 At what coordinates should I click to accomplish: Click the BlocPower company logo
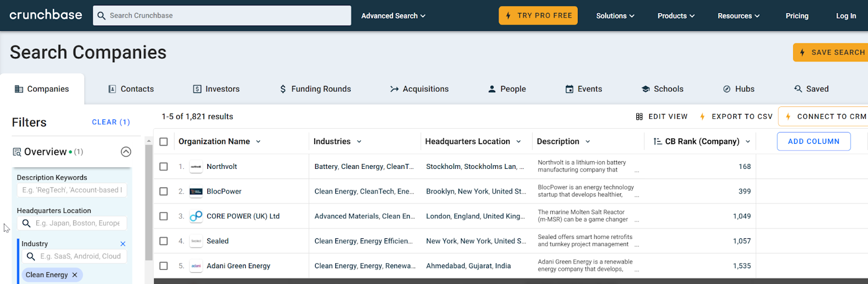(196, 192)
